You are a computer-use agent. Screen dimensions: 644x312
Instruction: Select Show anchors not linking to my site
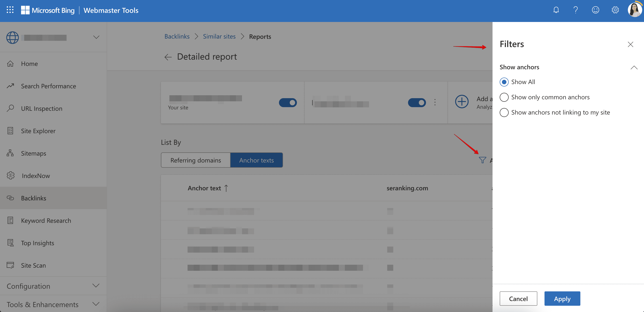[504, 112]
